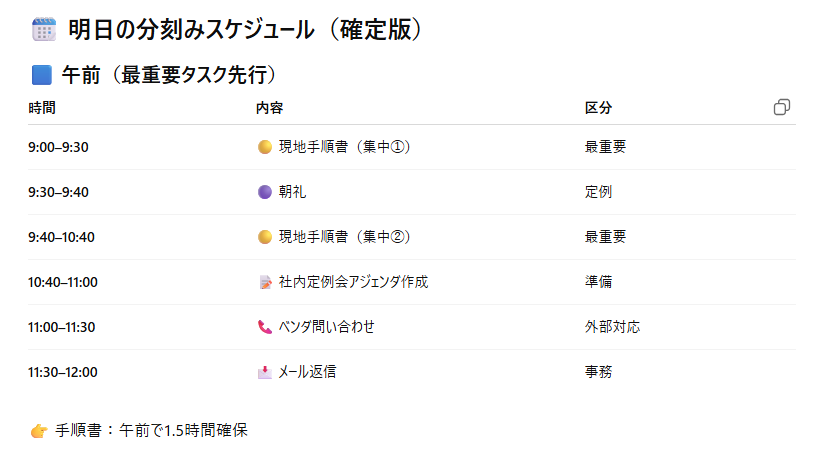
Task: Click the yellow circle beside 現地手順書（集中①）
Action: (x=265, y=147)
